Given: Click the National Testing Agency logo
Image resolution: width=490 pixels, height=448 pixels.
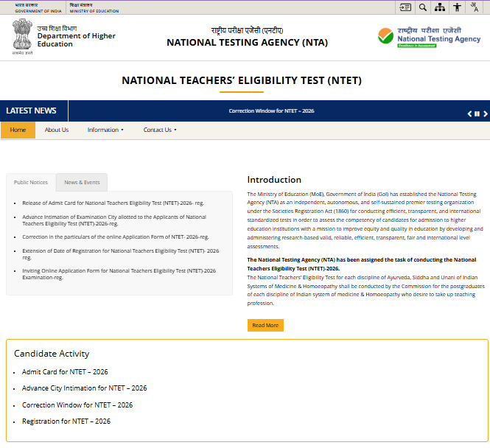Looking at the screenshot, I should coord(429,37).
